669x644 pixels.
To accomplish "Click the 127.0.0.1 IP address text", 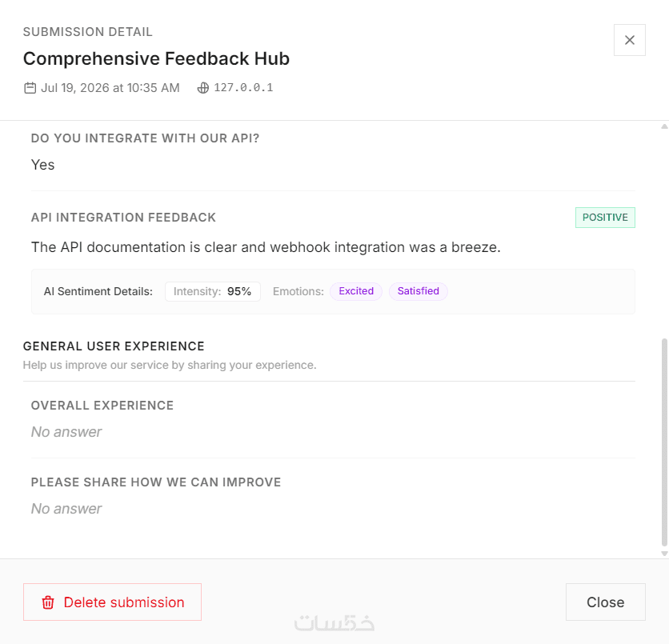I will [x=243, y=87].
